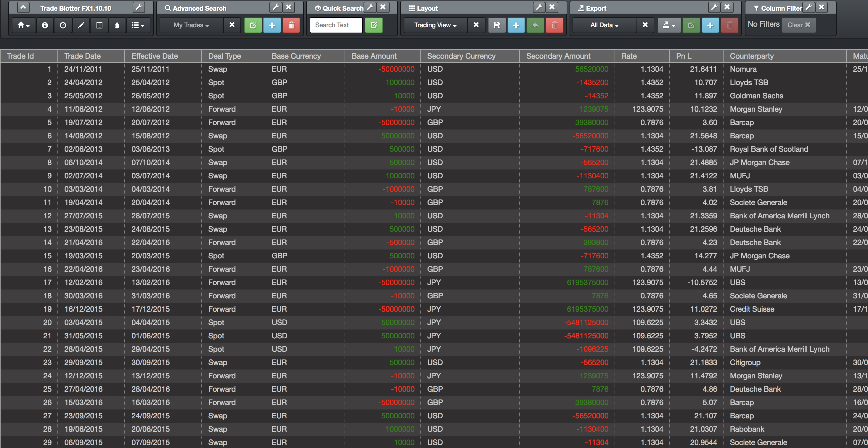Delete the current layout

point(554,25)
